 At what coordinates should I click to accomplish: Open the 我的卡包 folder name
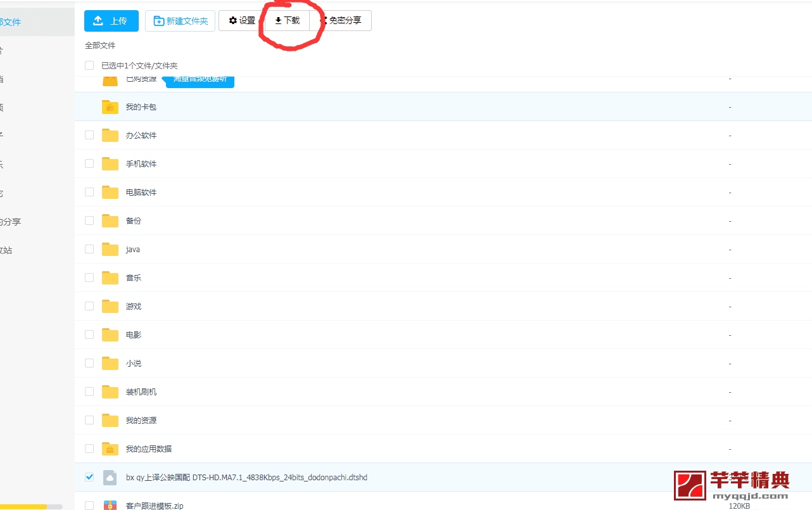click(141, 107)
